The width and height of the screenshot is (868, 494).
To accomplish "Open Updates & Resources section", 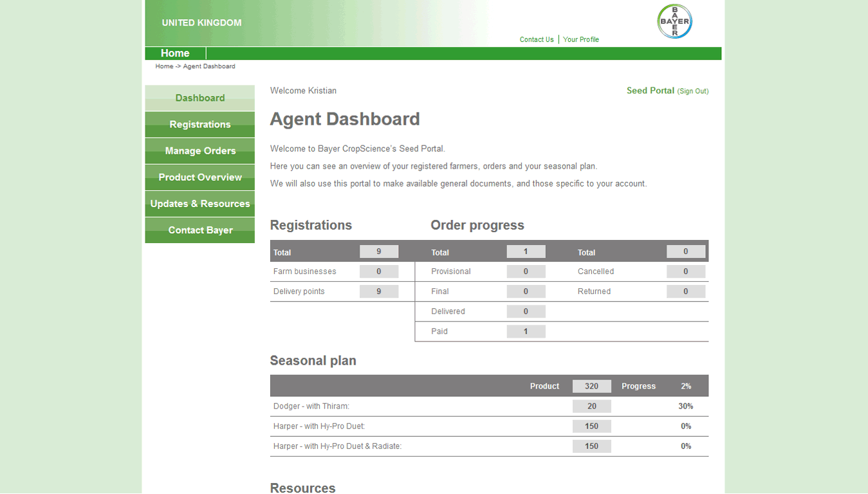I will [x=200, y=203].
